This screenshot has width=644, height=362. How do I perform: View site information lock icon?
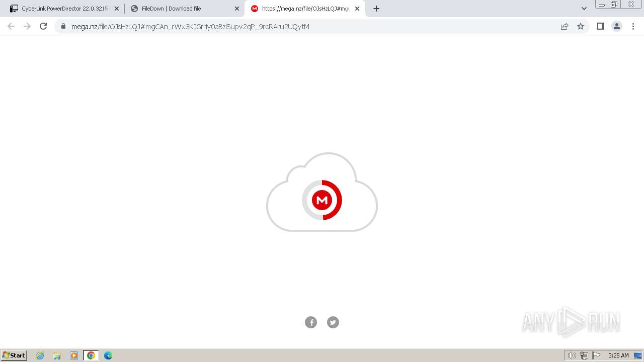(x=63, y=26)
